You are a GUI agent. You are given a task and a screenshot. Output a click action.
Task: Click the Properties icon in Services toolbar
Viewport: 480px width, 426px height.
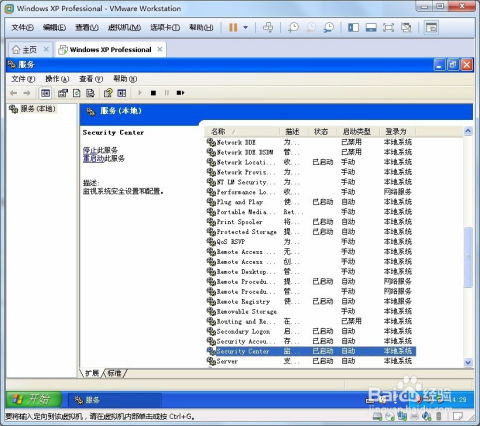click(x=63, y=93)
